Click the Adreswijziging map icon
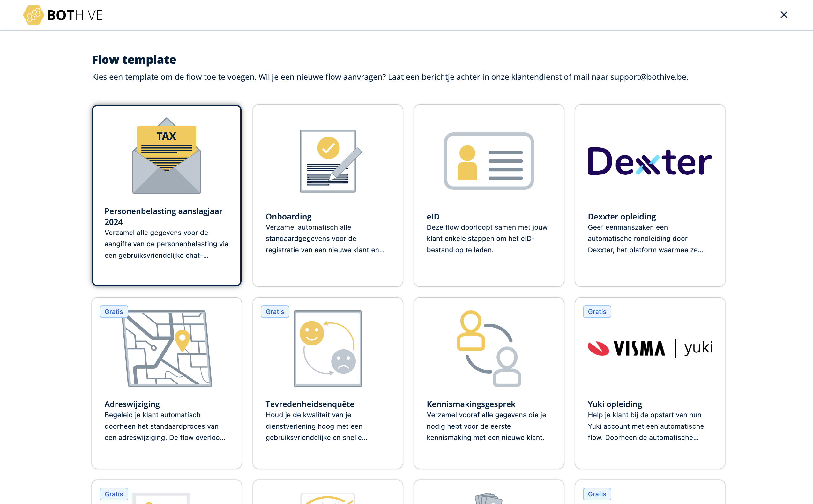 click(167, 348)
